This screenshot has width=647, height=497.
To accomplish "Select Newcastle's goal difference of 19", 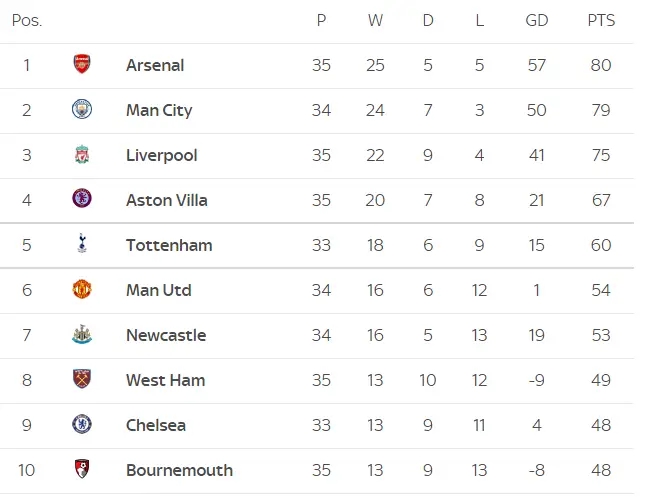I will tap(536, 335).
